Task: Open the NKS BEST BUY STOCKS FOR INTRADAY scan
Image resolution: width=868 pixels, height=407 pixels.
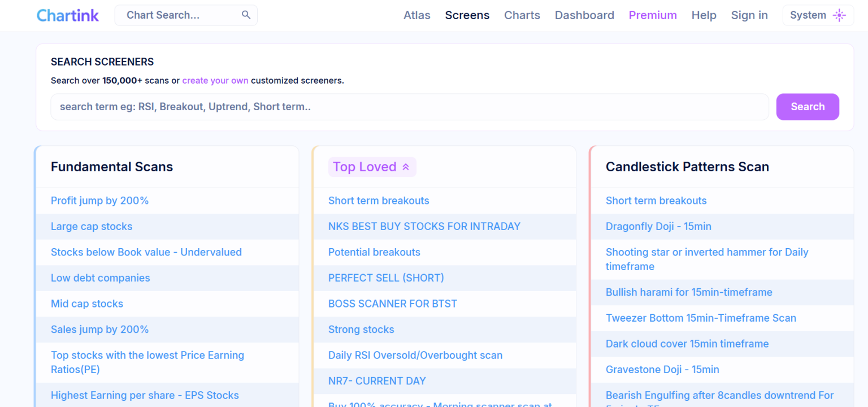Action: 424,226
